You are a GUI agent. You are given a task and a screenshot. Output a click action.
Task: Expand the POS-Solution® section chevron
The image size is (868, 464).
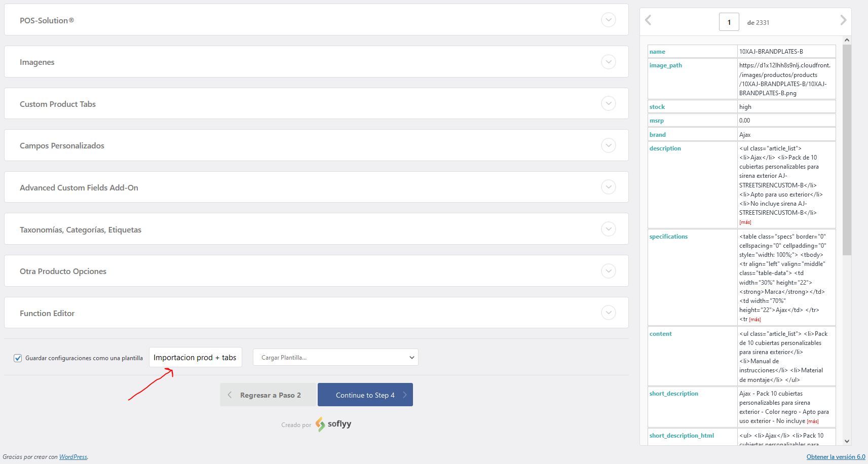pyautogui.click(x=608, y=20)
